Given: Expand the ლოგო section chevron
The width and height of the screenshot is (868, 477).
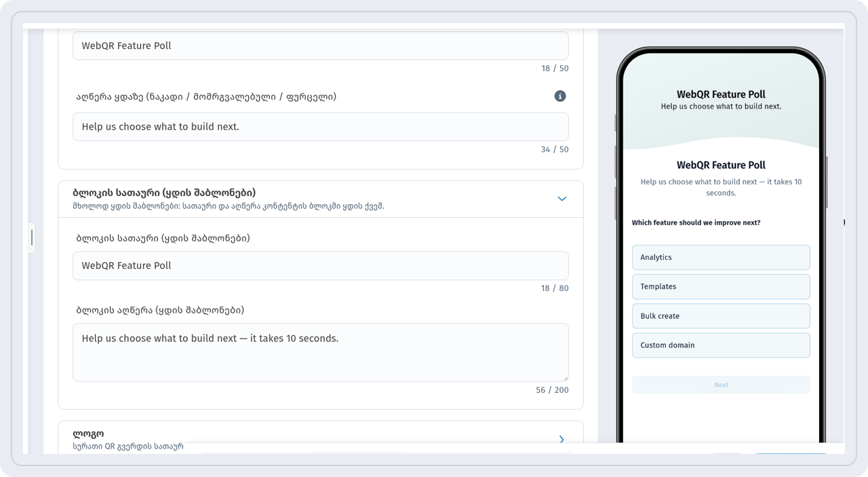Looking at the screenshot, I should (x=561, y=439).
